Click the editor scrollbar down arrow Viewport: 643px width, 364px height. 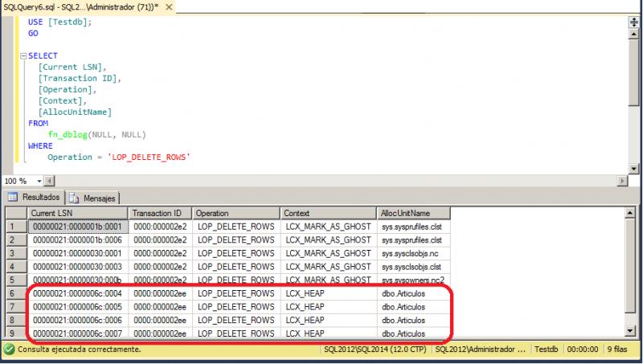click(634, 169)
